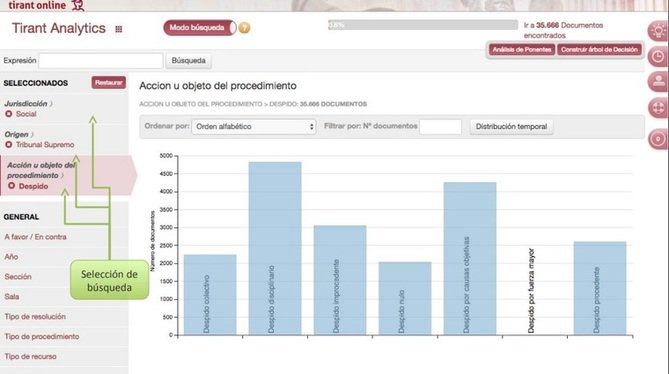This screenshot has width=669, height=374.
Task: Click the Despido por fuerza mayor label
Action: tap(531, 290)
